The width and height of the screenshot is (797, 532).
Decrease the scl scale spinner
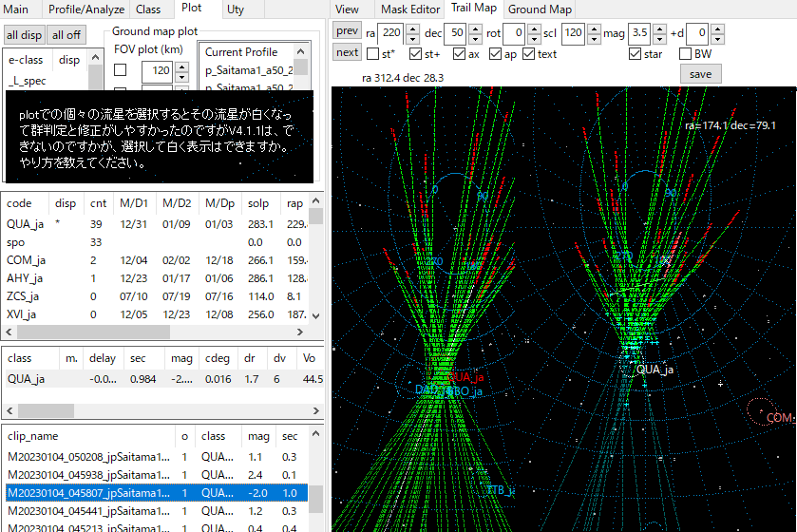595,39
